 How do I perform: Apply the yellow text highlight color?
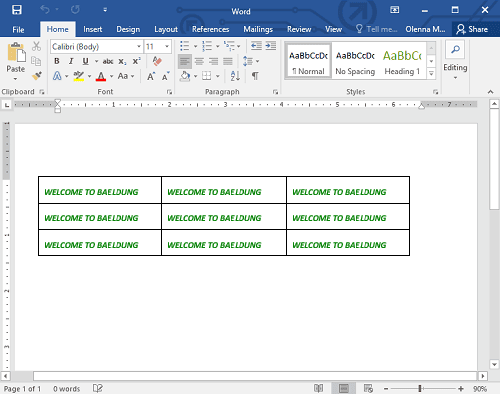[x=79, y=76]
